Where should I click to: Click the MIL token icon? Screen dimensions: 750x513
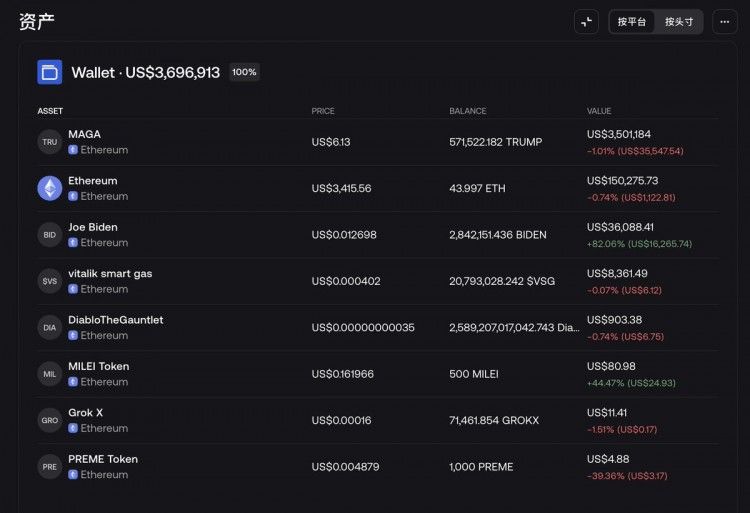coord(50,374)
